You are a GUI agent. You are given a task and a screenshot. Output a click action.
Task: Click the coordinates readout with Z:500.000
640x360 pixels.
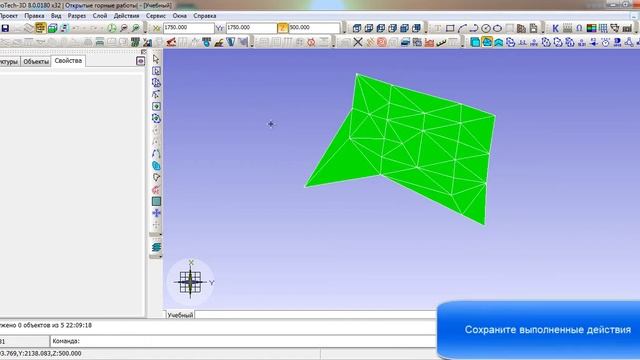tap(40, 353)
